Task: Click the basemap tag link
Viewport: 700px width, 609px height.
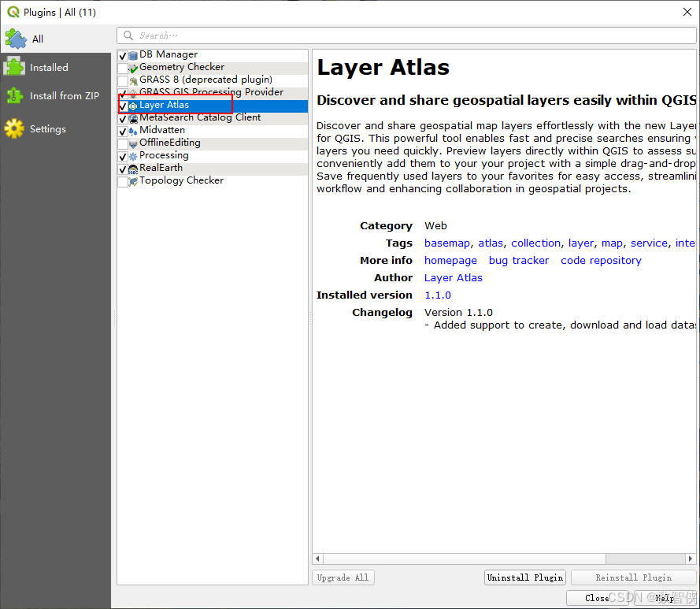Action: click(447, 243)
